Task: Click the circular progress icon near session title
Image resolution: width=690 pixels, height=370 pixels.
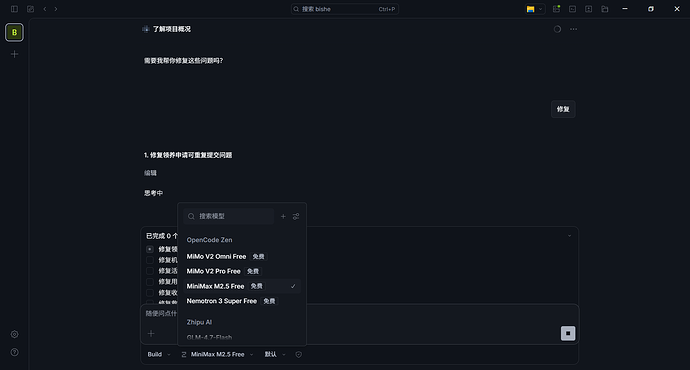Action: [557, 29]
